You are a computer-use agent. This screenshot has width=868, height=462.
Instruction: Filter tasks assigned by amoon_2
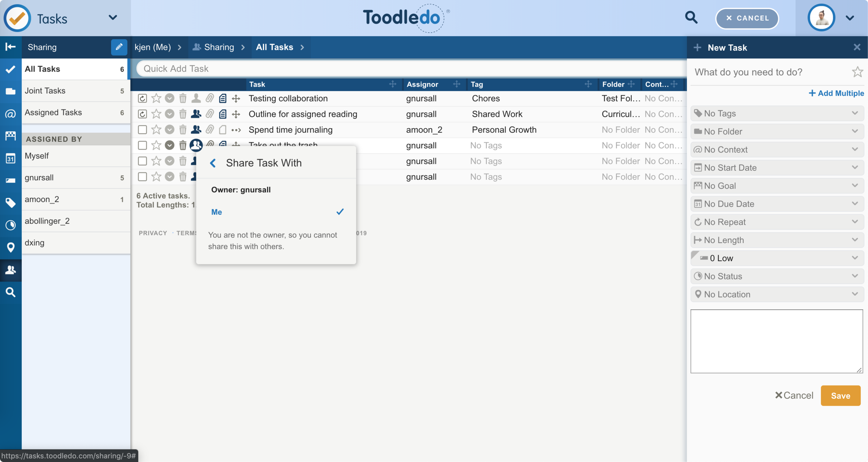point(76,199)
